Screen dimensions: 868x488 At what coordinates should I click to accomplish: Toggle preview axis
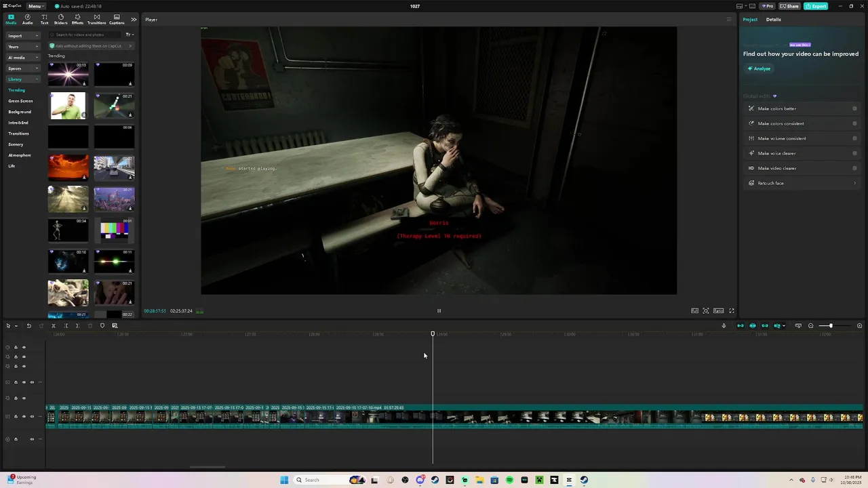[x=777, y=326]
